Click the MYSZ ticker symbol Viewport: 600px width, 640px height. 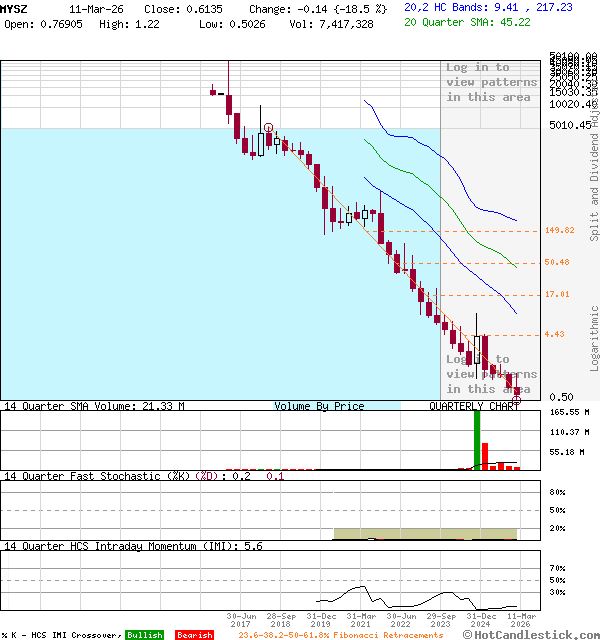coord(15,7)
